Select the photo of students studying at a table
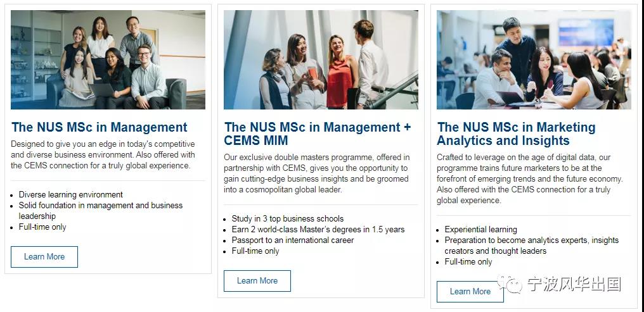The width and height of the screenshot is (644, 312). point(534,60)
